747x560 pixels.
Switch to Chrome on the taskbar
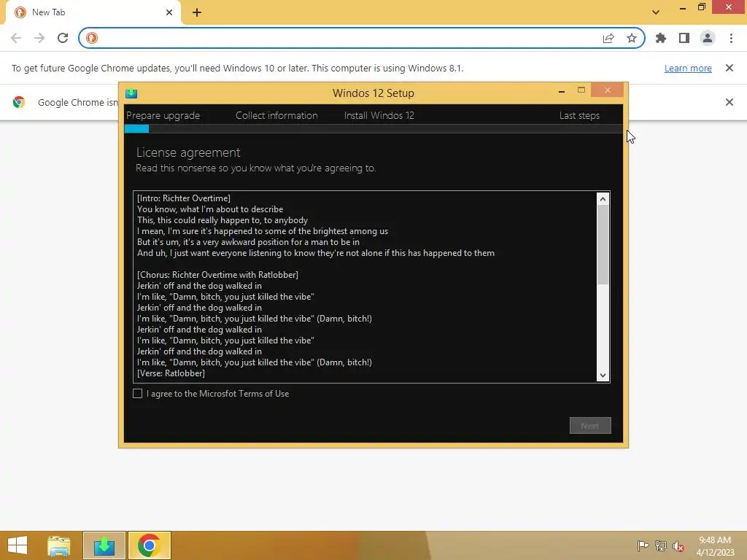tap(149, 545)
